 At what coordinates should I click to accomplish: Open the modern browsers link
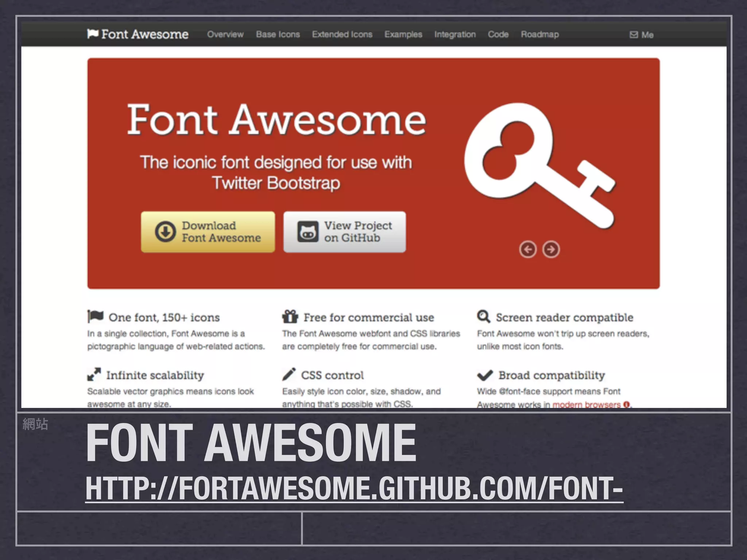(x=586, y=404)
